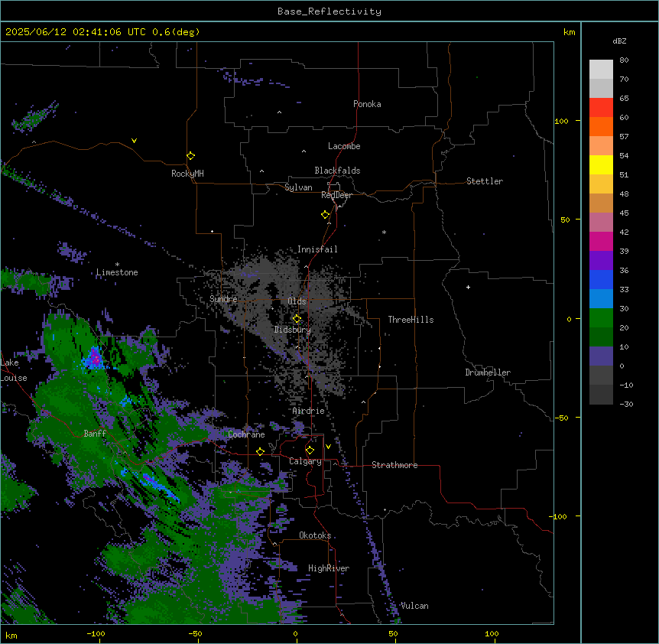Click the yellow 54 dBZ legend color

(601, 164)
